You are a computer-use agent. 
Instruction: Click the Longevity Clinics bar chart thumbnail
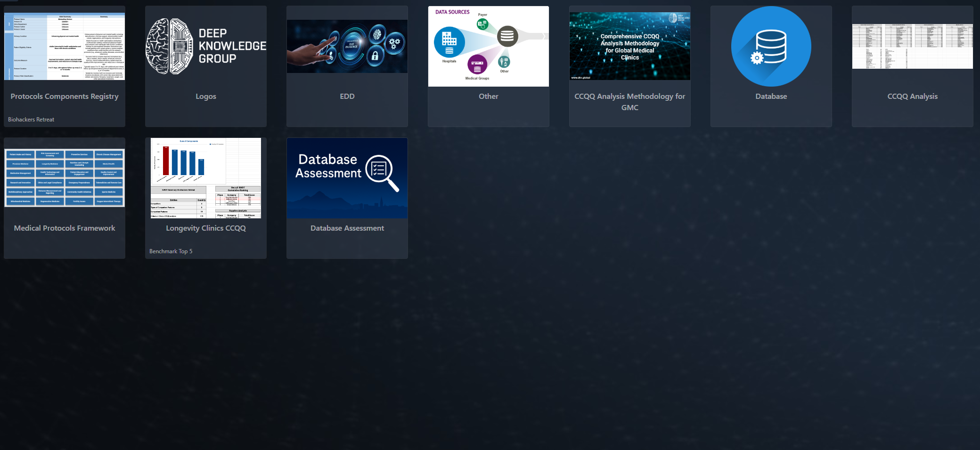tap(206, 178)
